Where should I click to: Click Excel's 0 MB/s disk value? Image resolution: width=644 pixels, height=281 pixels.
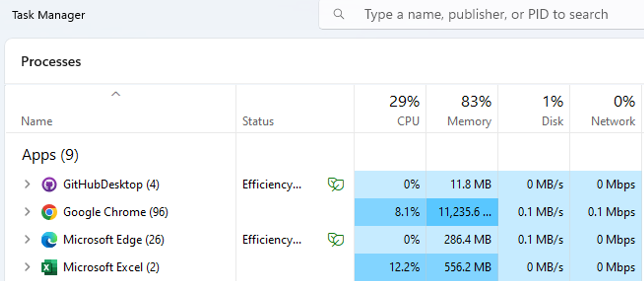pos(545,267)
